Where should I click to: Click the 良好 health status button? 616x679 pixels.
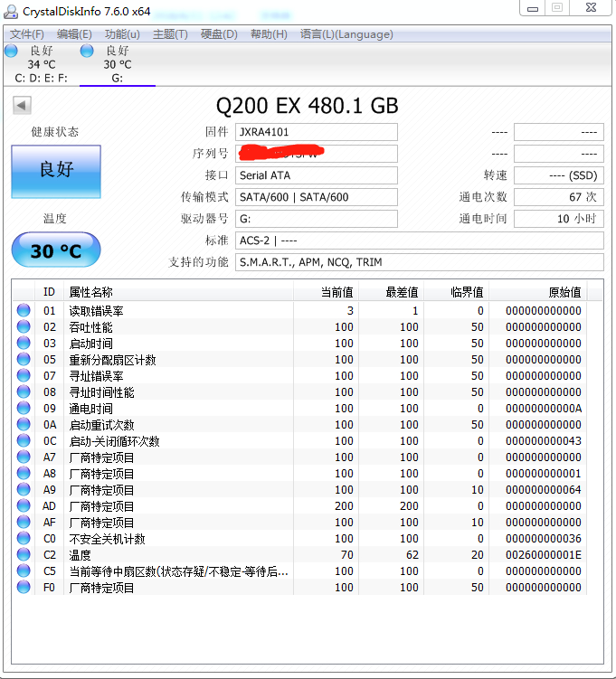click(x=56, y=172)
